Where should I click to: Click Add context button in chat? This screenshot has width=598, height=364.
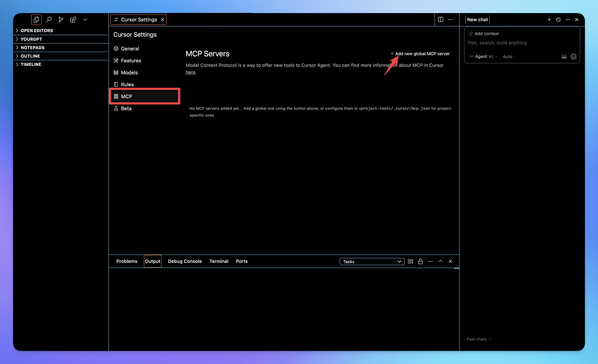[484, 33]
